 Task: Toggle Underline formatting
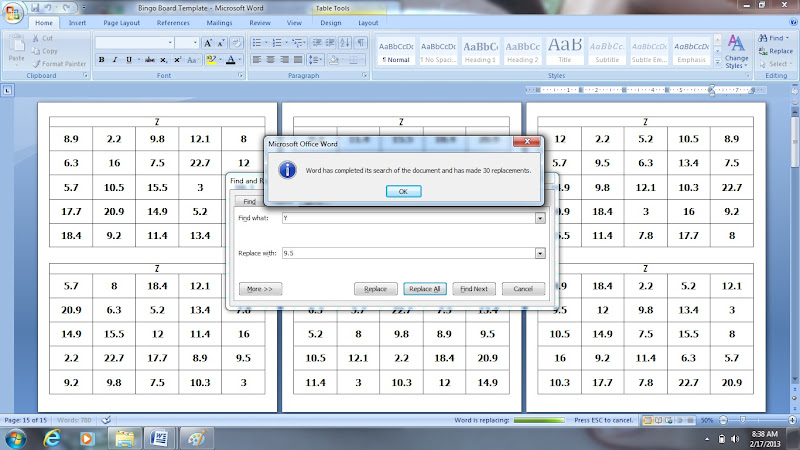pyautogui.click(x=129, y=60)
